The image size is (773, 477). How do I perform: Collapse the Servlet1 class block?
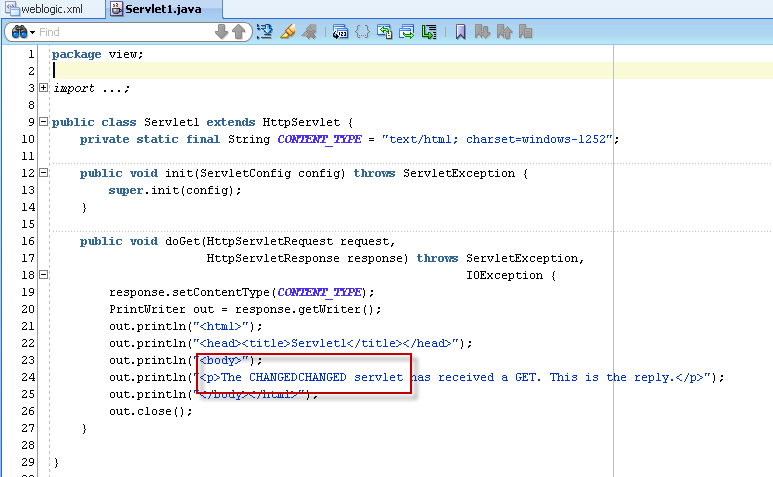click(43, 123)
